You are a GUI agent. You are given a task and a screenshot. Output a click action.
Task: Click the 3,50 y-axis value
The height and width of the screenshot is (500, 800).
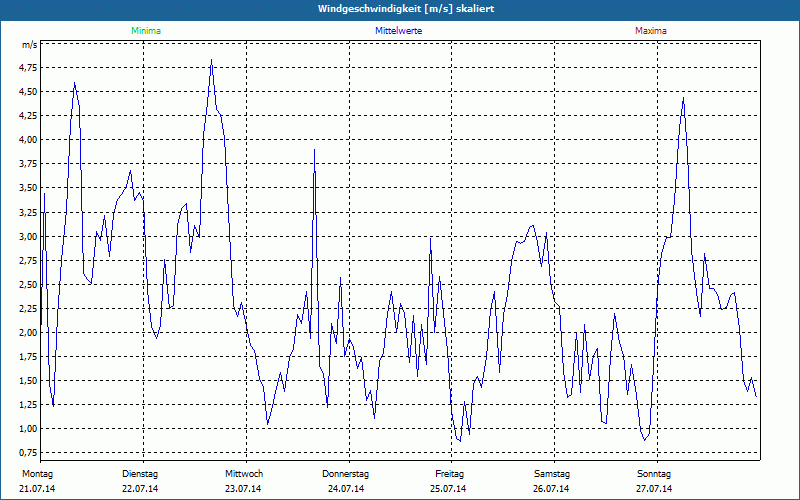29,188
